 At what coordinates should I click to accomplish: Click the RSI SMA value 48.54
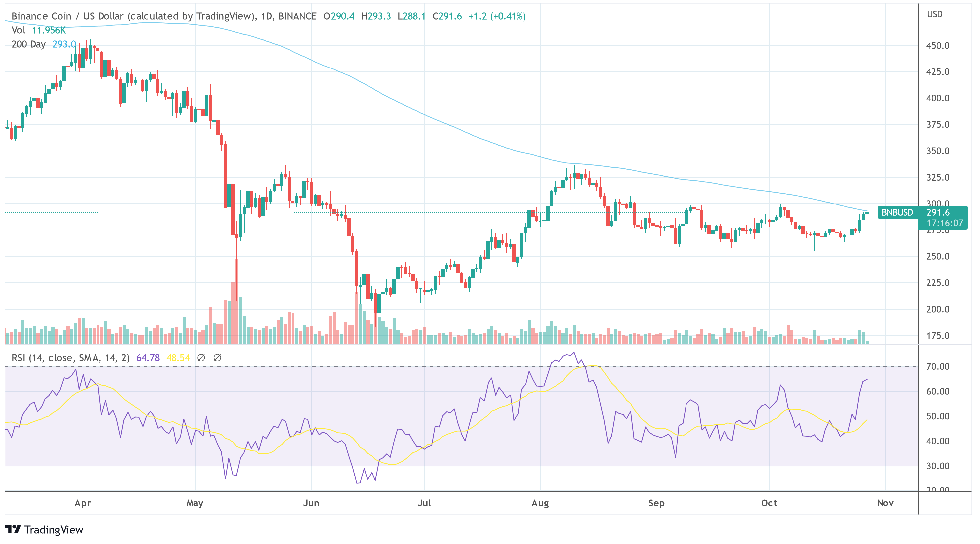click(x=178, y=358)
